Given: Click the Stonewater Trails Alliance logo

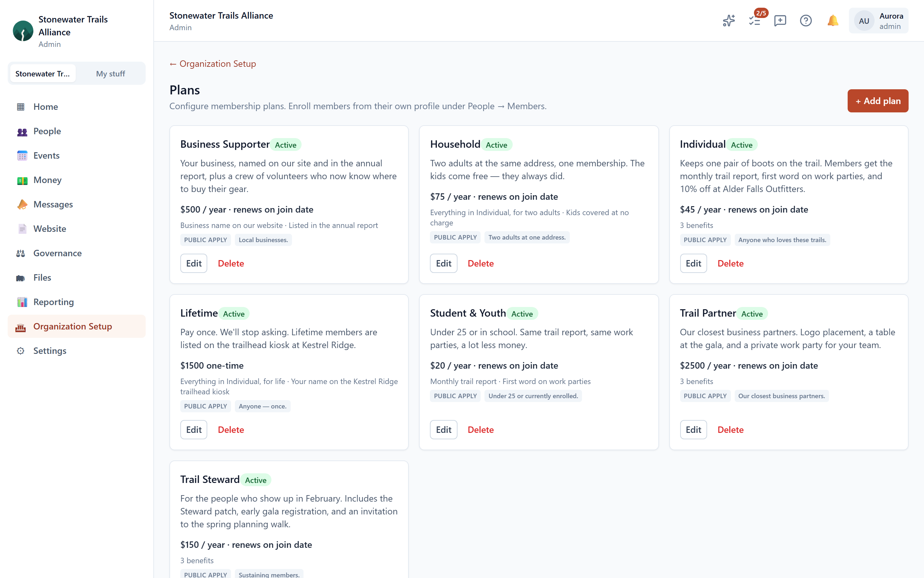Looking at the screenshot, I should [x=23, y=31].
